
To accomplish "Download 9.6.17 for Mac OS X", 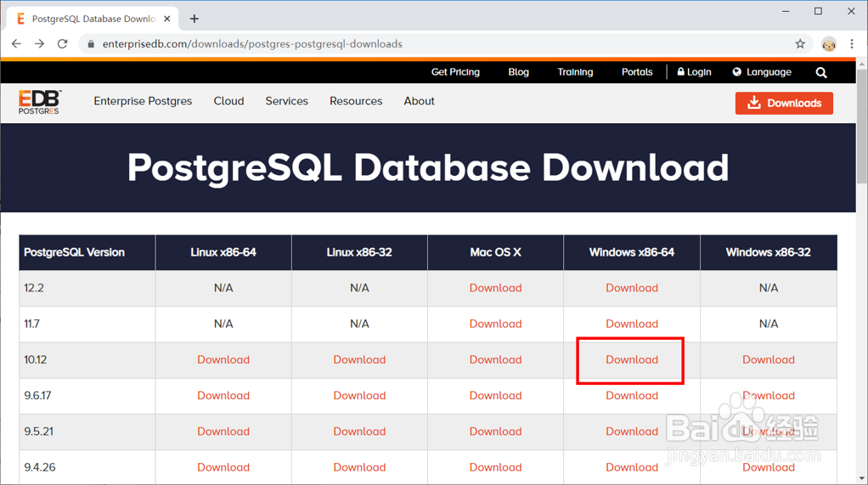I will [495, 395].
